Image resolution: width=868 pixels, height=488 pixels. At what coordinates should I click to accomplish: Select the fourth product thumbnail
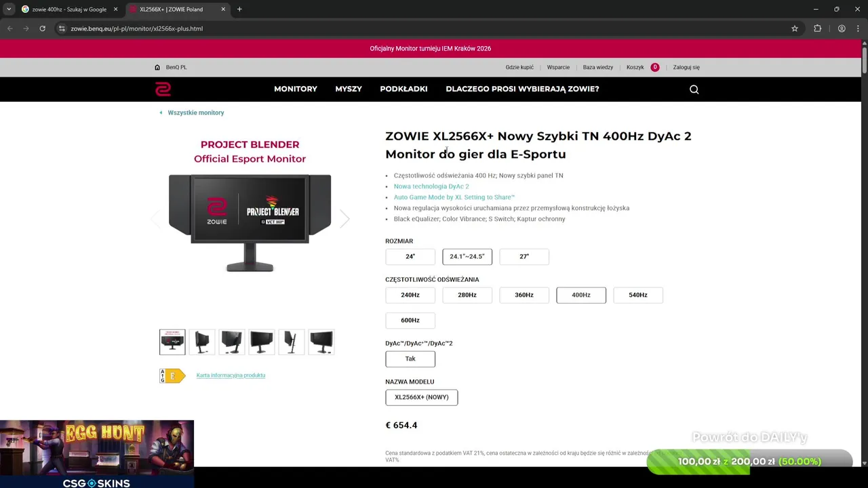pyautogui.click(x=262, y=342)
